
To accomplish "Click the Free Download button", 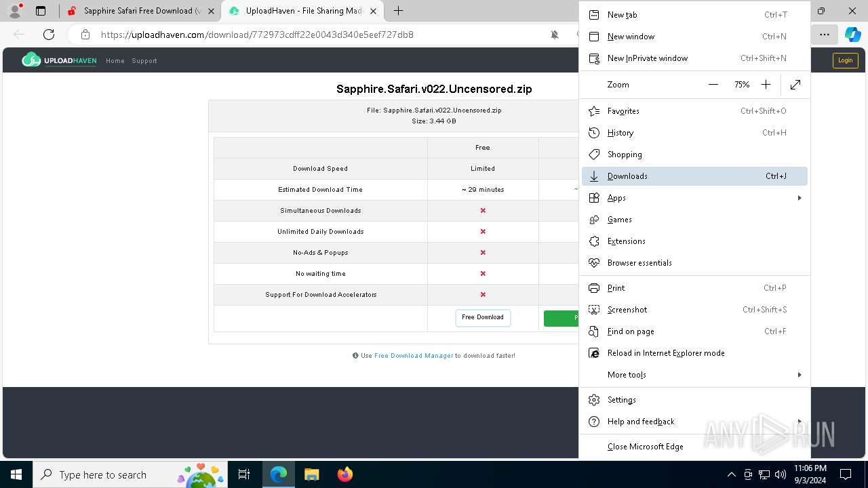I will pos(483,317).
